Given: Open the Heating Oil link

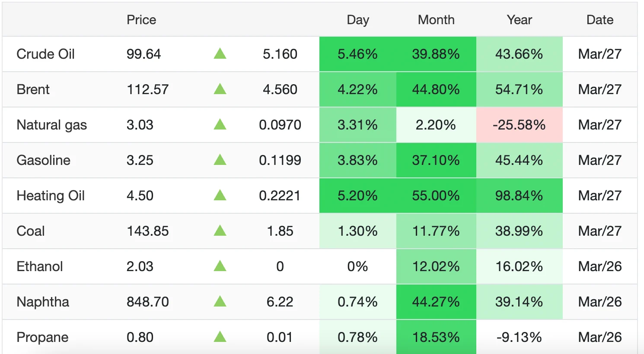Looking at the screenshot, I should [50, 196].
